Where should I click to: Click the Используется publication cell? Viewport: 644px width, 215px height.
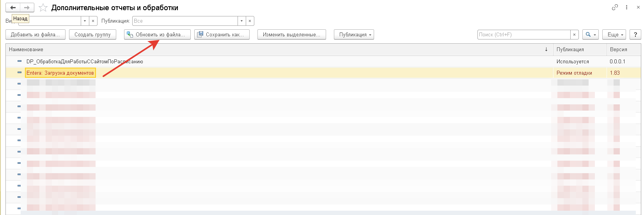pyautogui.click(x=580, y=61)
